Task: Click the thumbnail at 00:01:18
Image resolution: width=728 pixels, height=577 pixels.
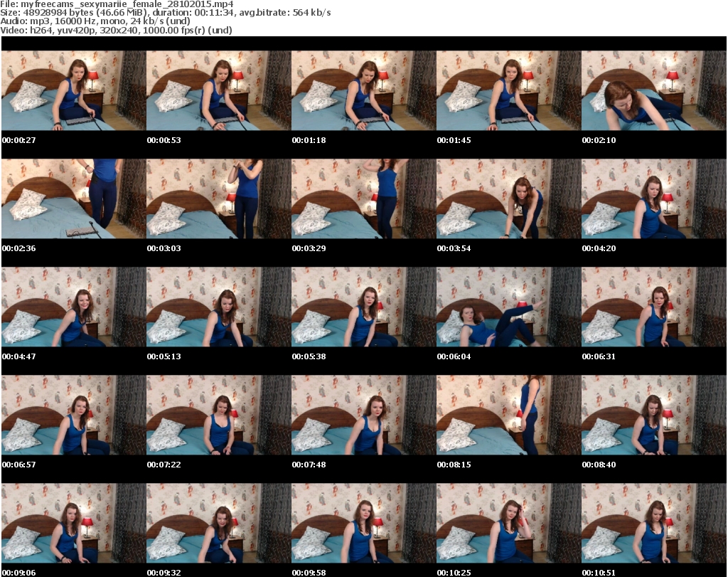Action: pos(363,90)
